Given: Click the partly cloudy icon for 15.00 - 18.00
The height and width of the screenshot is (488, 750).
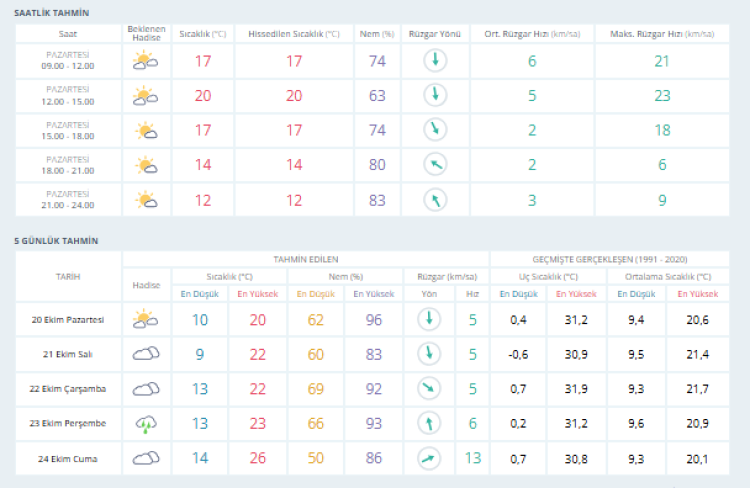Looking at the screenshot, I should point(146,130).
